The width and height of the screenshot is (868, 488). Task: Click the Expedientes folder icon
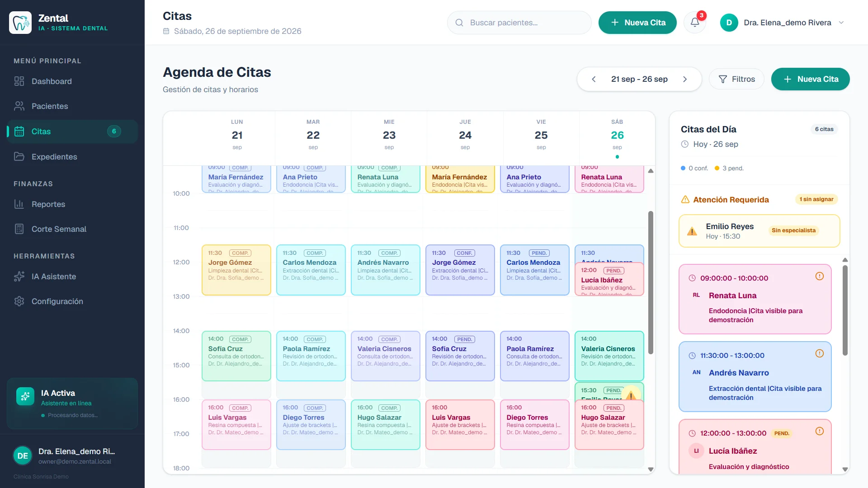click(19, 157)
